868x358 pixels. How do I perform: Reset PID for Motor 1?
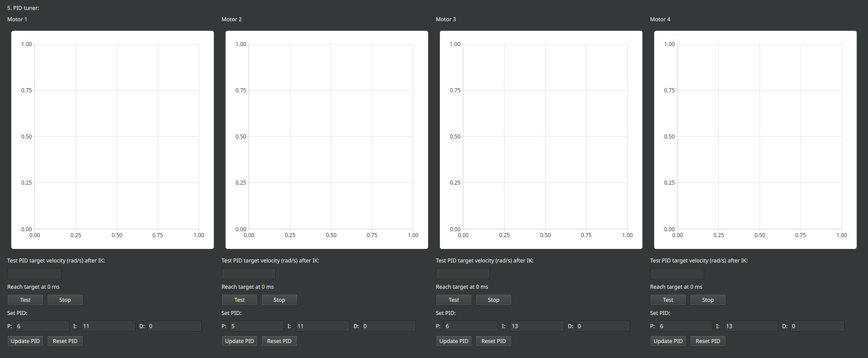tap(65, 341)
